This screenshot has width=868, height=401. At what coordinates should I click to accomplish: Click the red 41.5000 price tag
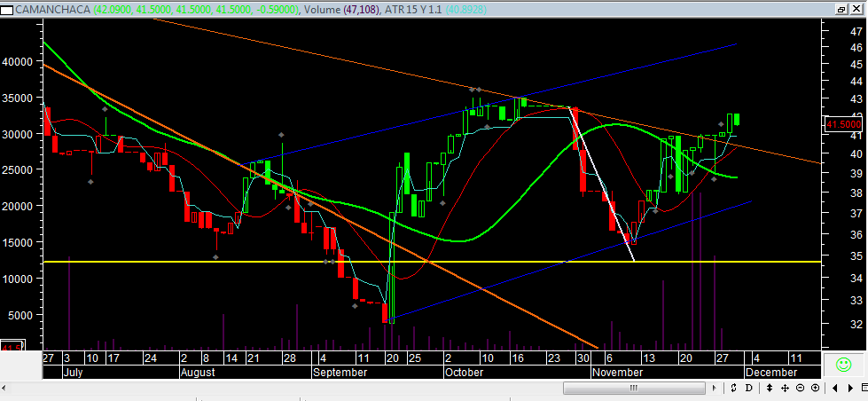click(x=843, y=124)
